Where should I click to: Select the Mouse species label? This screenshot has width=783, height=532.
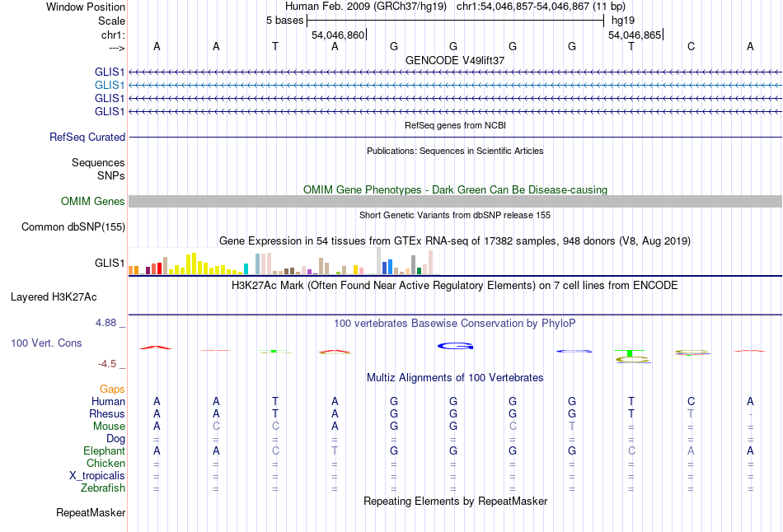coord(109,427)
